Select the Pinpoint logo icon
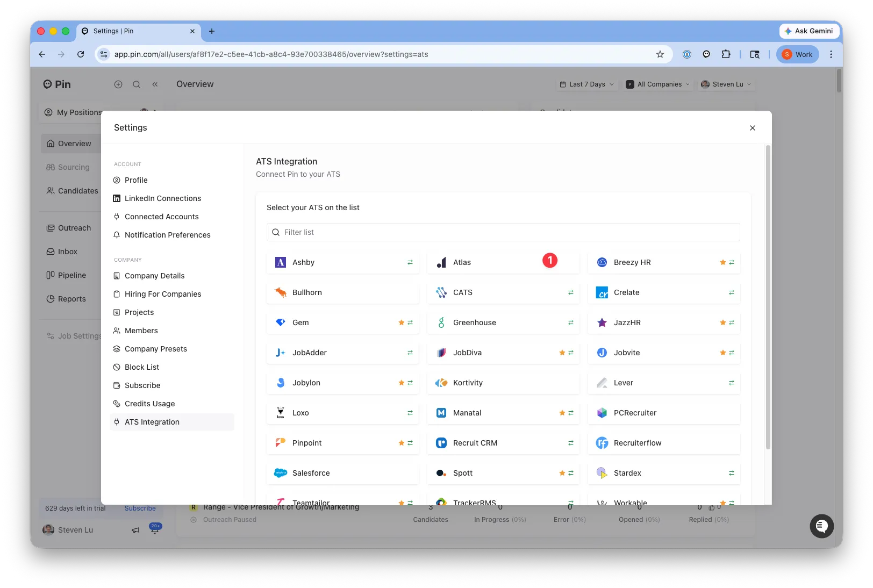This screenshot has width=873, height=588. tap(281, 443)
